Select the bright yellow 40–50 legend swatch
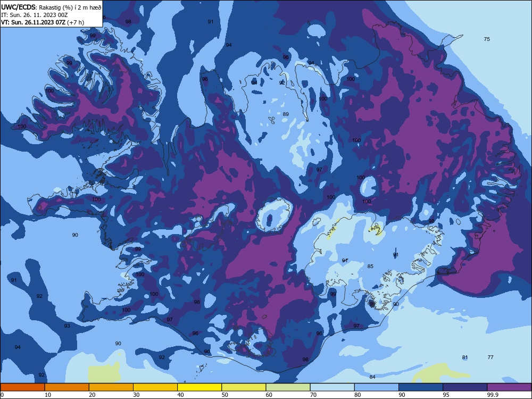 pos(199,387)
